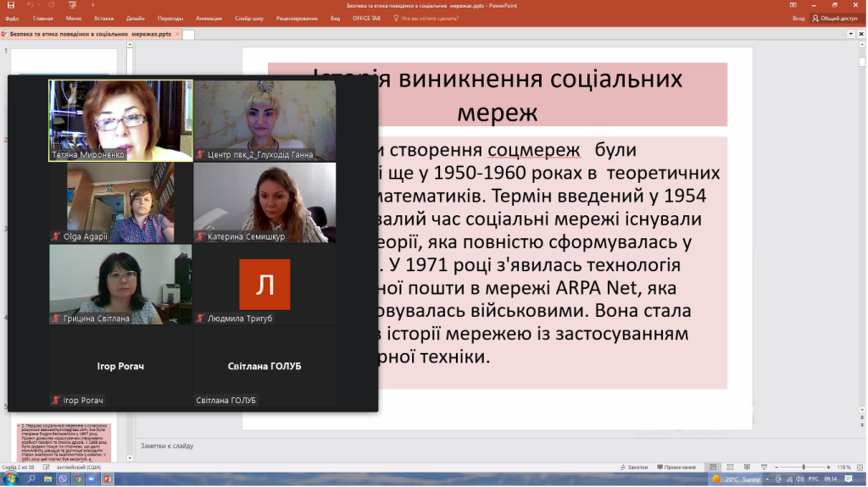Open the РУС input language selector
Viewport: 868px width, 487px height.
coord(812,479)
